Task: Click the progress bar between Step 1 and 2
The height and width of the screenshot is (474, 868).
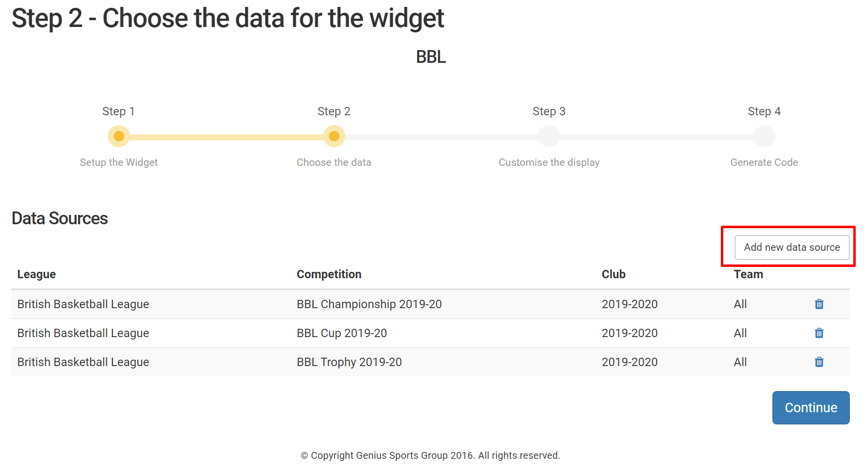Action: pos(226,137)
